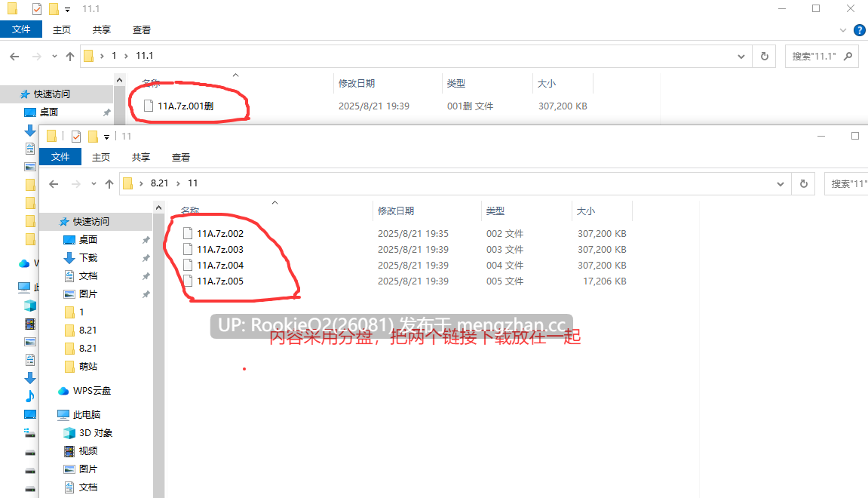Open the quick access toolbar dropdown in 11.1 title bar
This screenshot has height=498, width=868.
pyautogui.click(x=68, y=9)
